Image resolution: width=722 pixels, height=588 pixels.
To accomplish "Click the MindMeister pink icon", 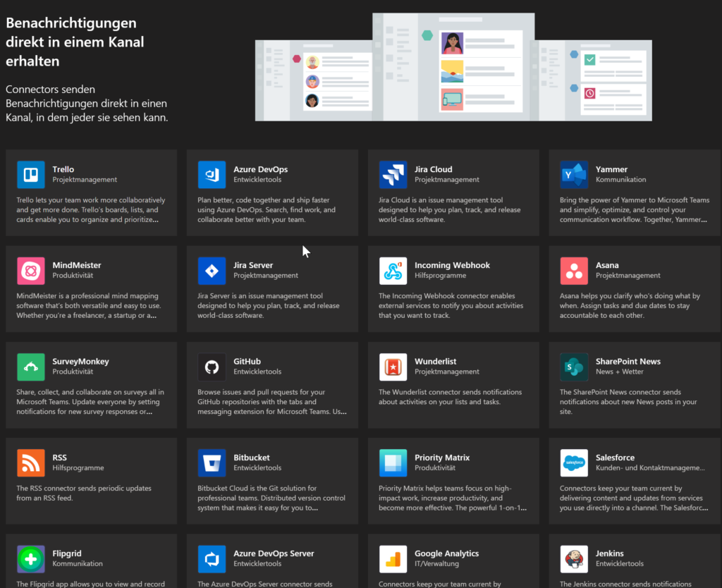I will coord(31,271).
